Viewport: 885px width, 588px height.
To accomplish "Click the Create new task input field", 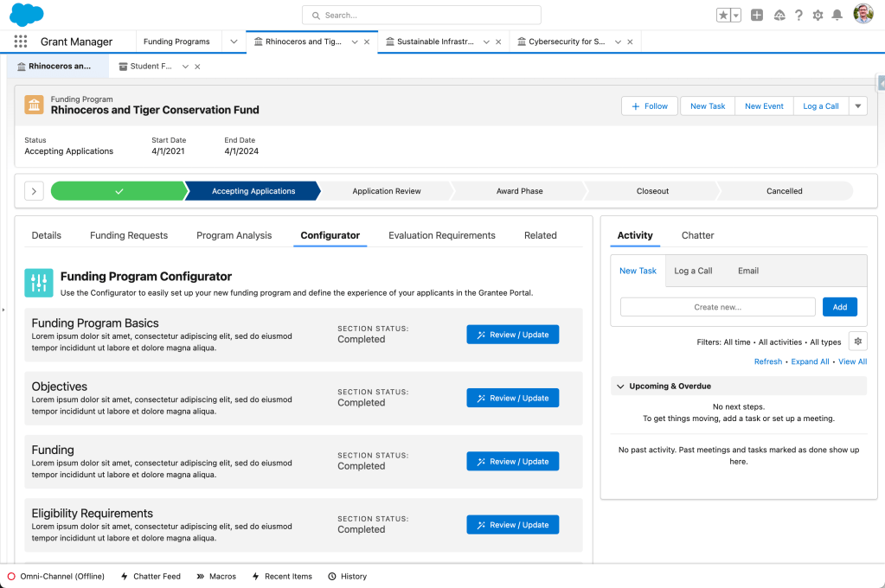I will coord(717,307).
